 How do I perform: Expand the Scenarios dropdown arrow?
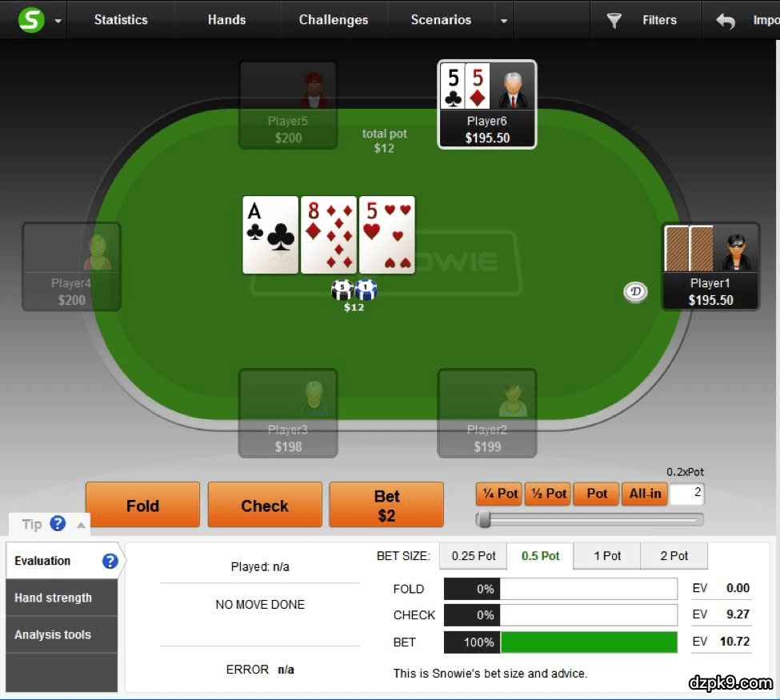[504, 21]
